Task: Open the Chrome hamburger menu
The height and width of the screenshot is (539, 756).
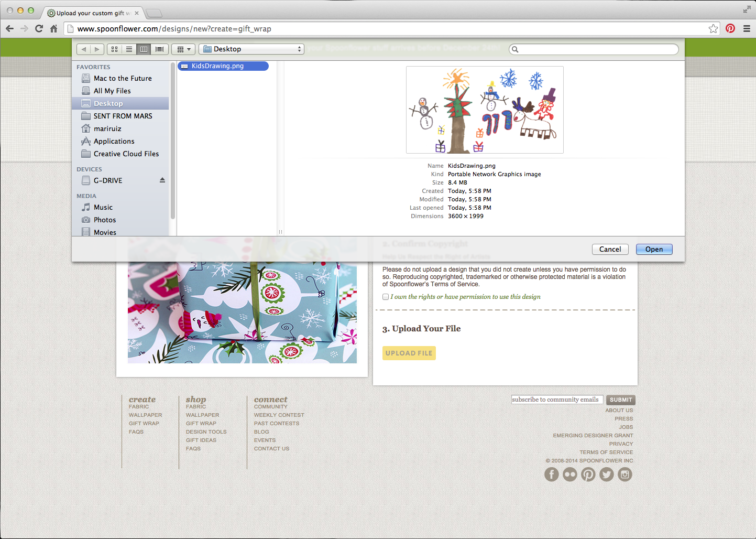Action: [747, 28]
